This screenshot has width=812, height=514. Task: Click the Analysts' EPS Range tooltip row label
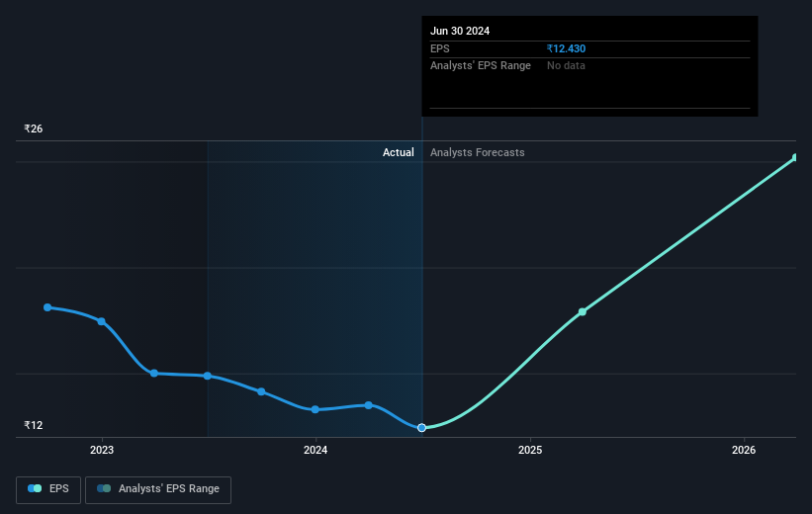481,66
